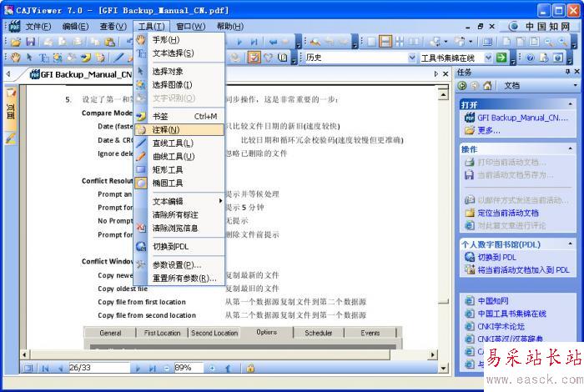This screenshot has width=584, height=392.
Task: Click the paste clipboard toolbar icon
Action: (x=109, y=42)
